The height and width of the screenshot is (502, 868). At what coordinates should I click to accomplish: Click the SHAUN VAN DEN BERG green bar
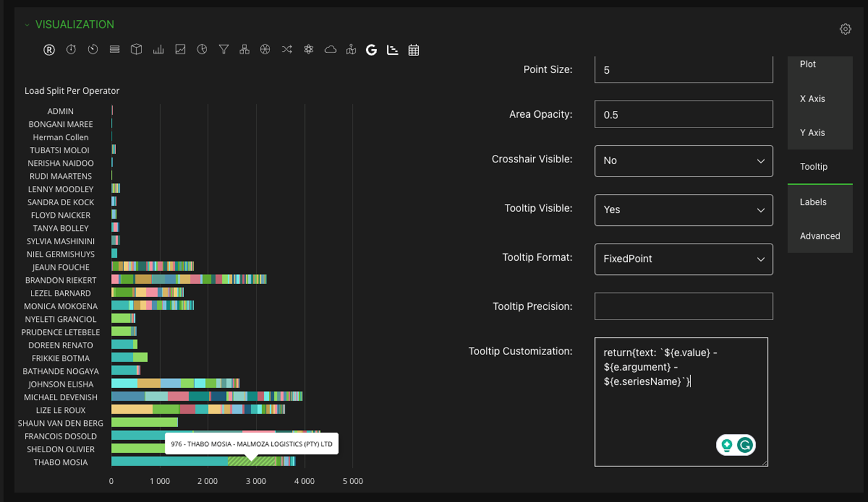click(144, 423)
